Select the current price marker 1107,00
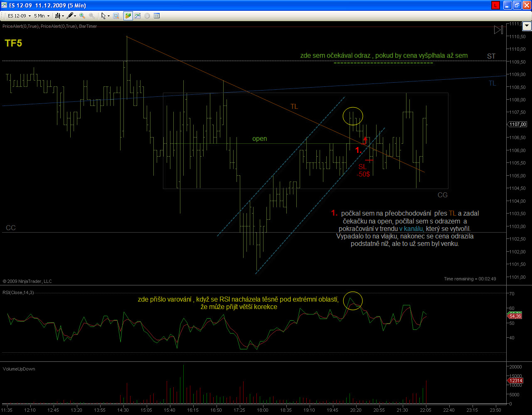 click(x=518, y=124)
